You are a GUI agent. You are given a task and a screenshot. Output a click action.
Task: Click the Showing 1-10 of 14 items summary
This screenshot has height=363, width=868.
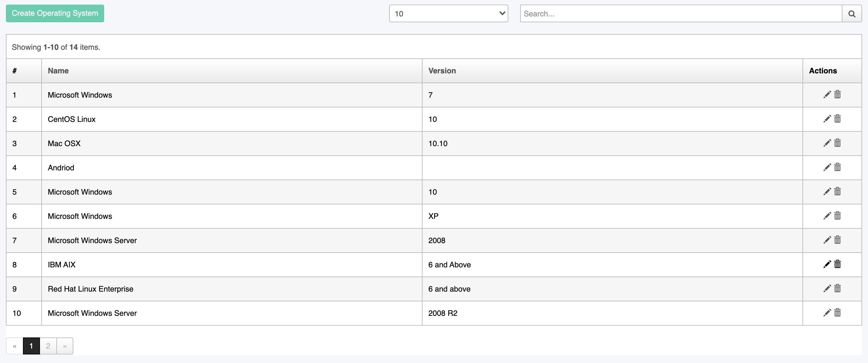click(56, 47)
